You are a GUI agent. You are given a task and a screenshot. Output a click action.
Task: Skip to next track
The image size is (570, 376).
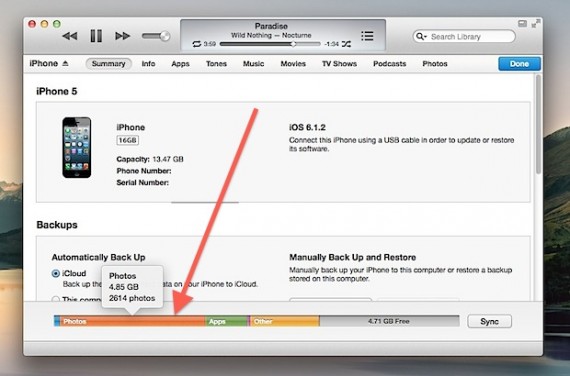pos(123,36)
